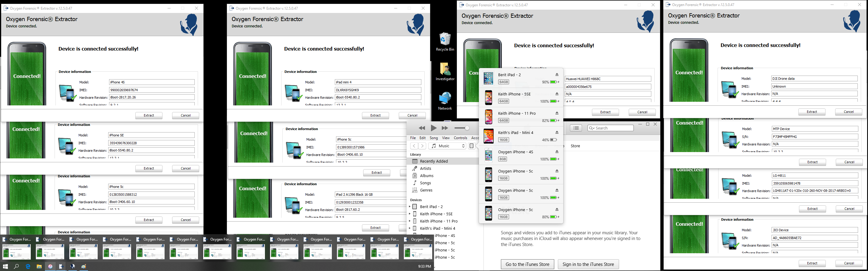Screen dimensions: 868x271
Task: Click IMEI field showing 359105065981478
Action: click(815, 183)
